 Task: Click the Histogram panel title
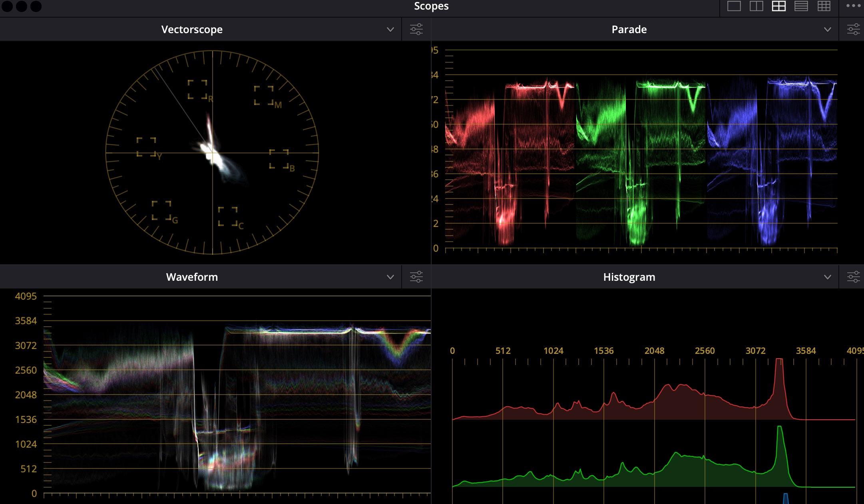pos(629,277)
